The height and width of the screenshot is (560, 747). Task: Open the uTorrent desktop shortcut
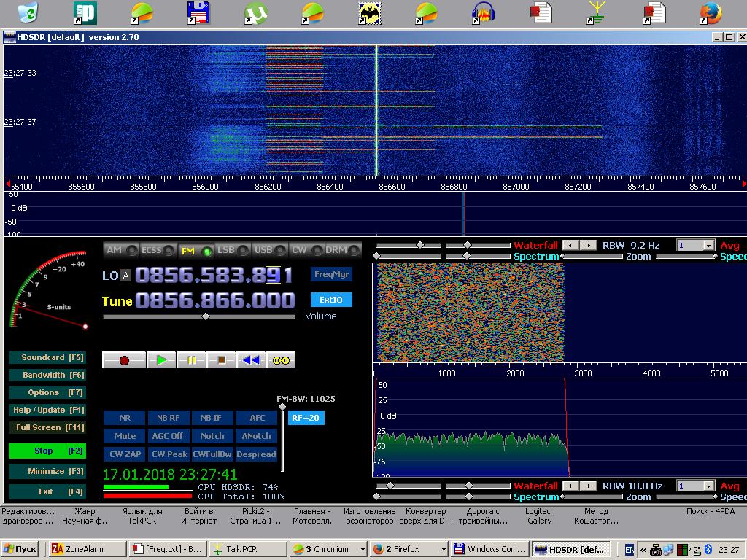pyautogui.click(x=256, y=13)
